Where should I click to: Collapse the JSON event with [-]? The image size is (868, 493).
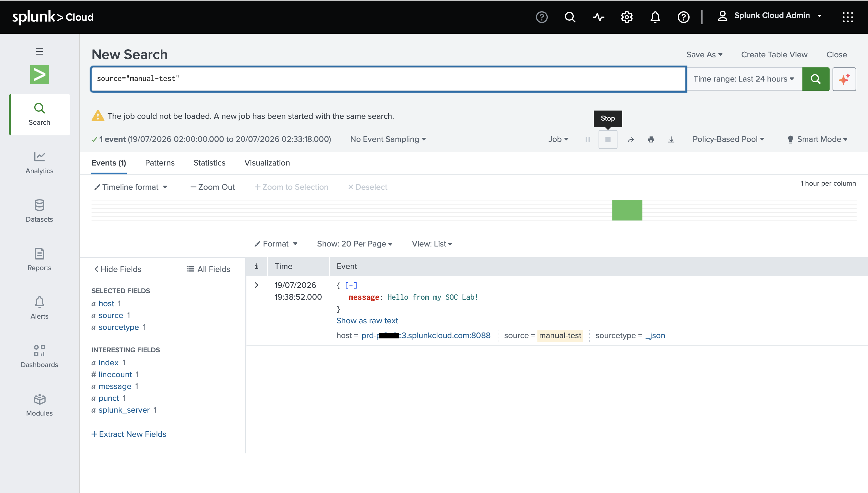[x=351, y=286]
